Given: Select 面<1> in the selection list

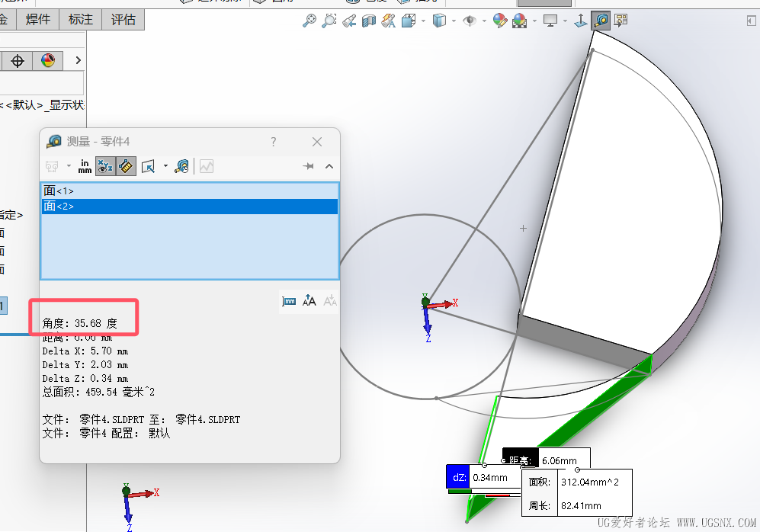Looking at the screenshot, I should (x=59, y=191).
